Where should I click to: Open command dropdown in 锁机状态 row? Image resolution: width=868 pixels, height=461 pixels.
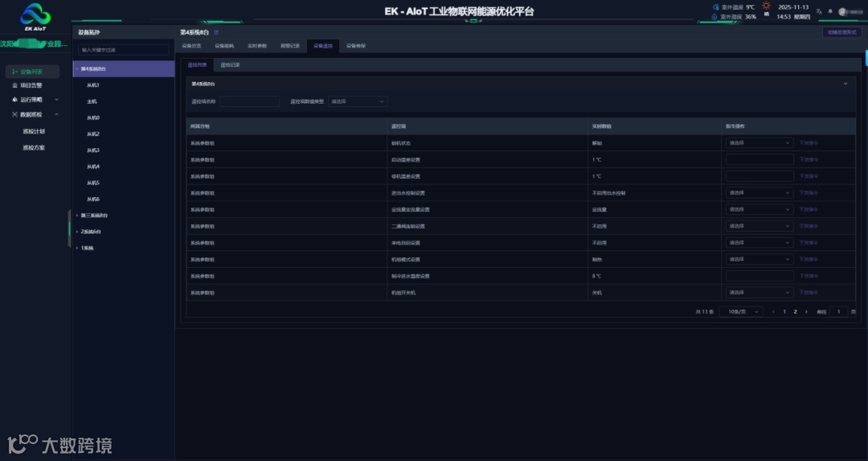(x=759, y=143)
